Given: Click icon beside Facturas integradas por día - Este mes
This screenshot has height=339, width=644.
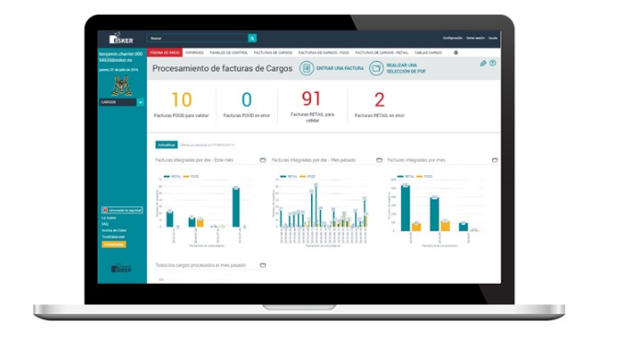Looking at the screenshot, I should (263, 160).
